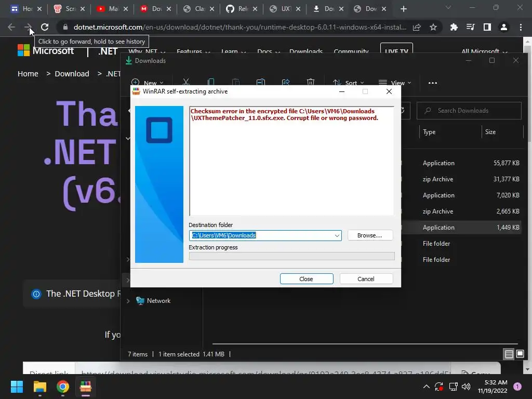Switch Explorer to large thumbnails view icon
532x399 pixels.
[520, 354]
